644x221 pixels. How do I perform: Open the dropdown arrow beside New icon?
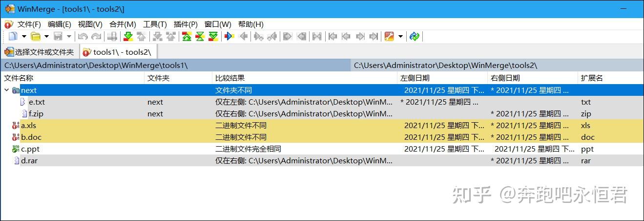pyautogui.click(x=24, y=36)
